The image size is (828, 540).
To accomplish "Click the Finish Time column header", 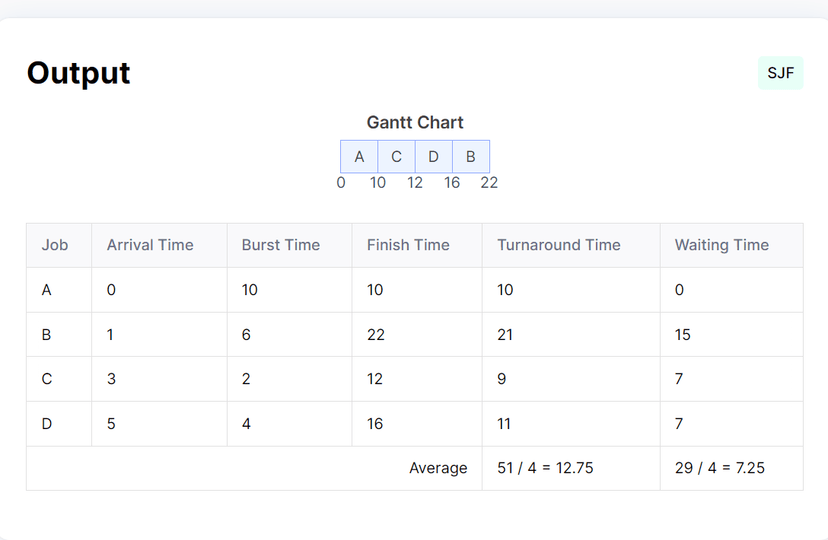I will tap(408, 245).
